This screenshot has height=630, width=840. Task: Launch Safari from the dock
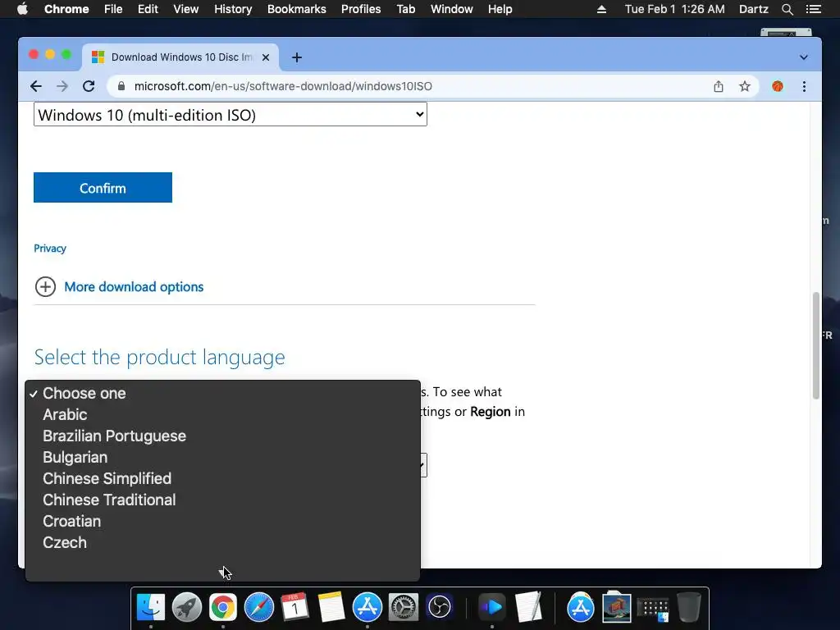point(258,607)
